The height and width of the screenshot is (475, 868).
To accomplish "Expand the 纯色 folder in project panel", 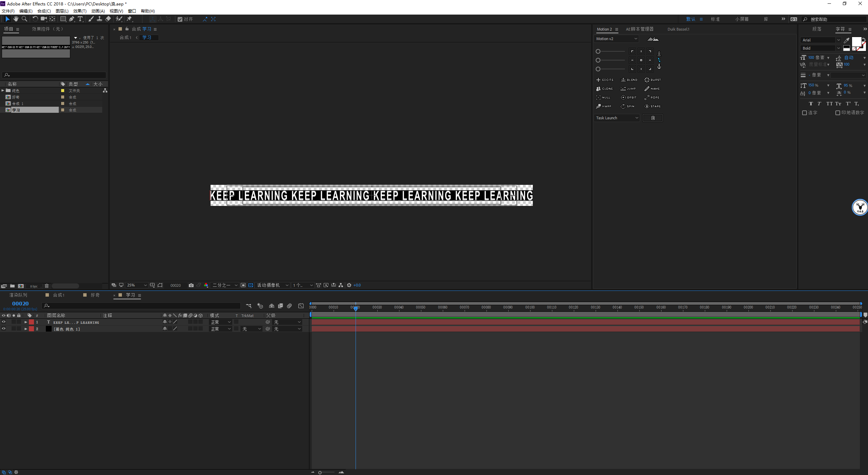I will [3, 90].
